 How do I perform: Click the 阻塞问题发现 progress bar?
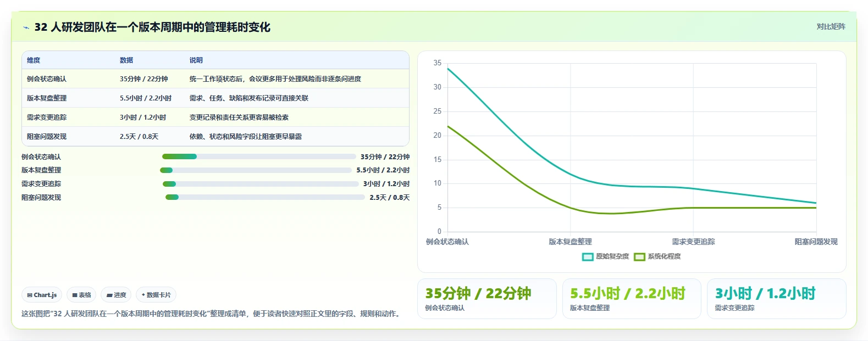tap(265, 197)
